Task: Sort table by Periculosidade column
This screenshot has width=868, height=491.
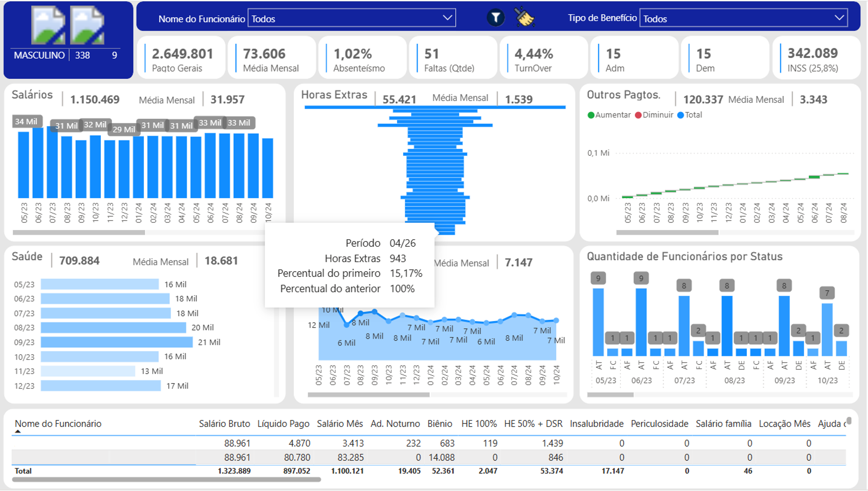Action: [659, 424]
